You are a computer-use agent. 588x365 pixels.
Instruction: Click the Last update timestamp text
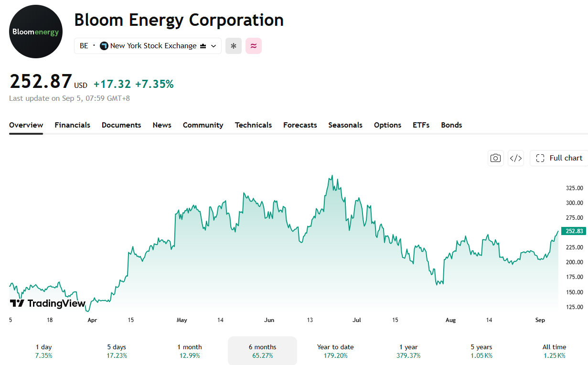point(70,98)
